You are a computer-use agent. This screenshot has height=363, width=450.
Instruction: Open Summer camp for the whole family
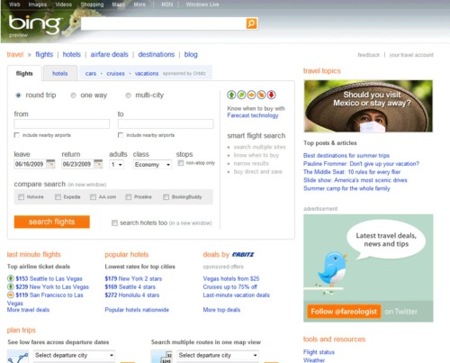(347, 188)
